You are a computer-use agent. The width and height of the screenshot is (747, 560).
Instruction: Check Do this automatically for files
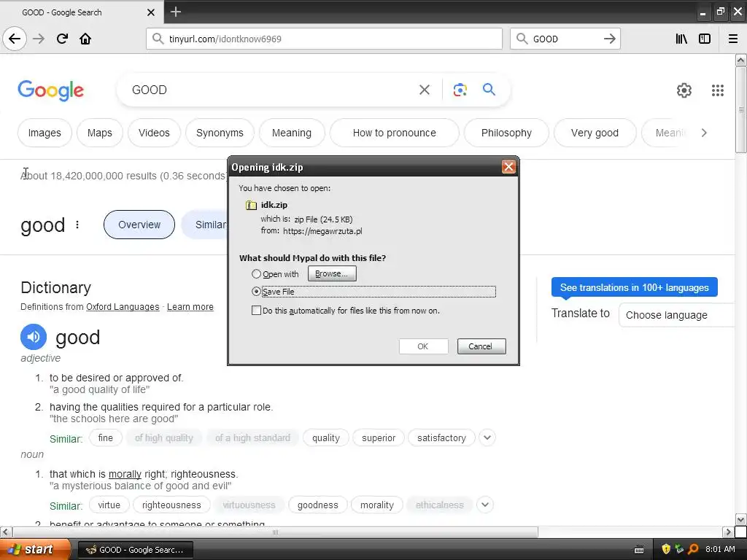tap(256, 311)
